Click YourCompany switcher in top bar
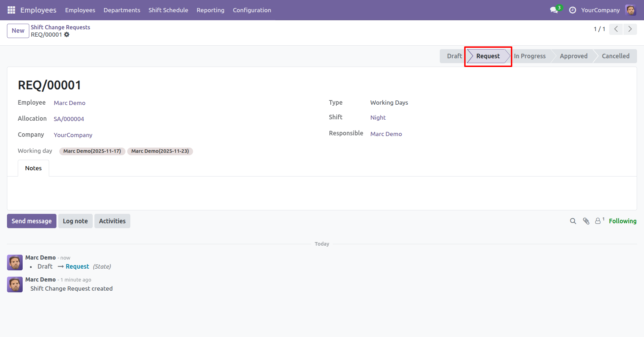Screen dimensions: 644x337 [x=600, y=10]
